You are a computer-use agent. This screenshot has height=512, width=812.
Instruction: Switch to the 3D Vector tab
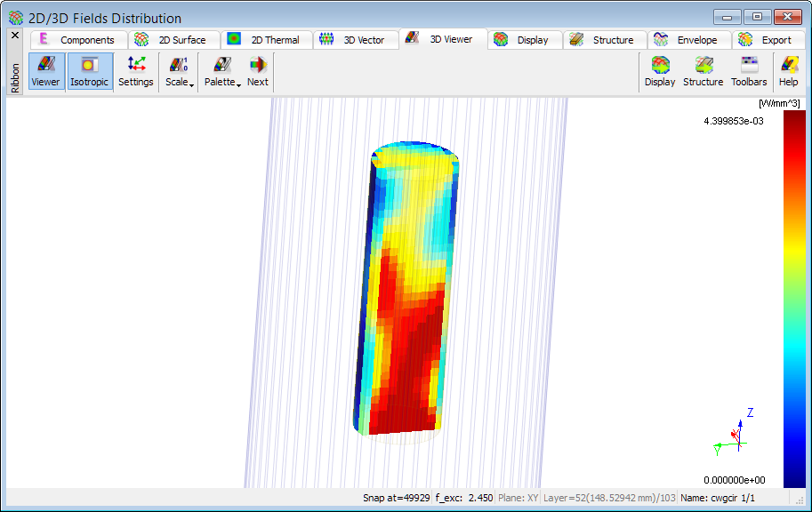[x=355, y=40]
